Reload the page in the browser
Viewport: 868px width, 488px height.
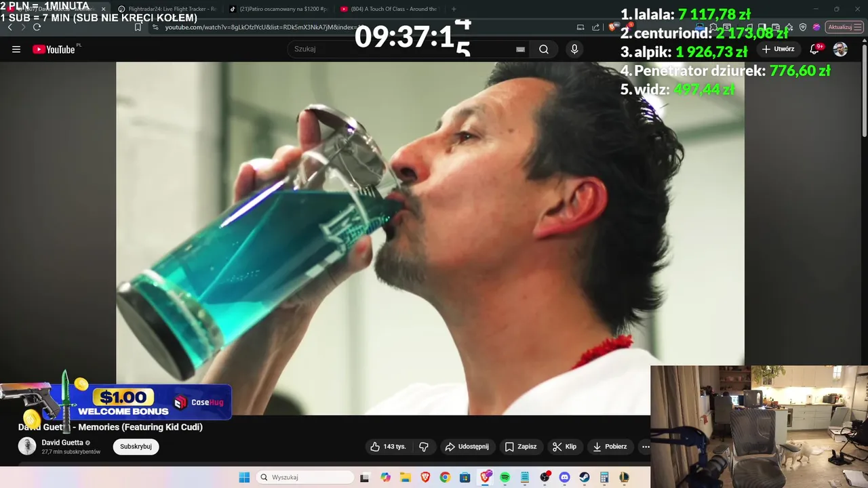click(x=37, y=27)
